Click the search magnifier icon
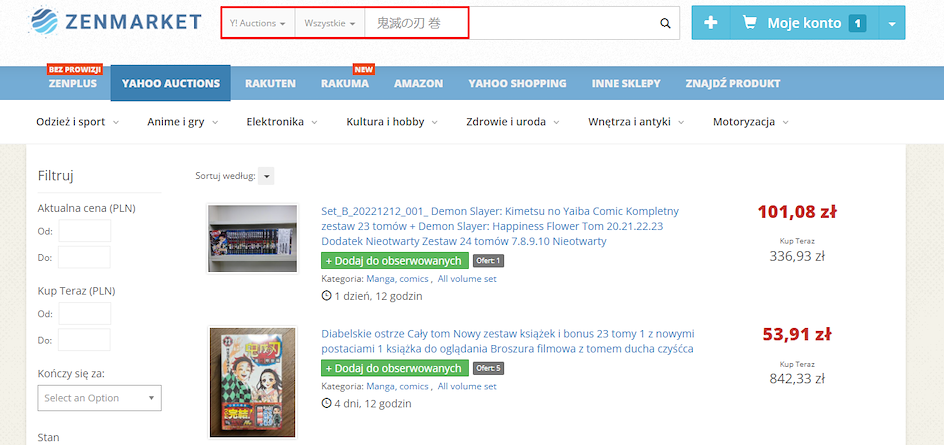Viewport: 944px width, 445px height. (x=665, y=23)
